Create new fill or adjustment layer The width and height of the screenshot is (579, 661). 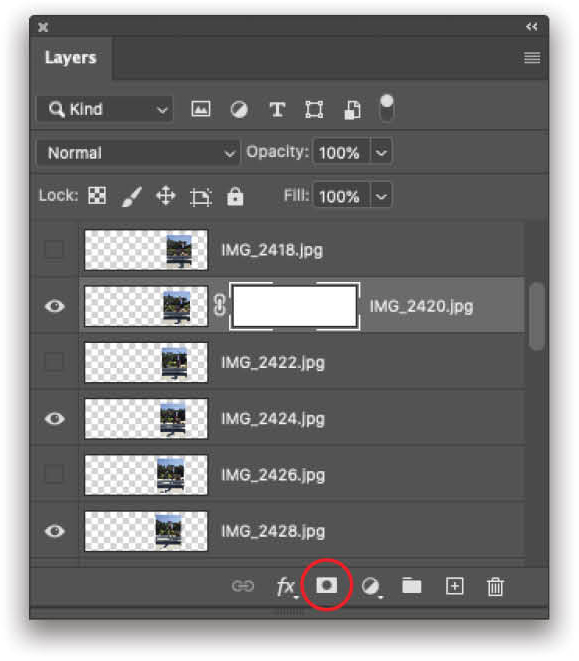coord(372,587)
